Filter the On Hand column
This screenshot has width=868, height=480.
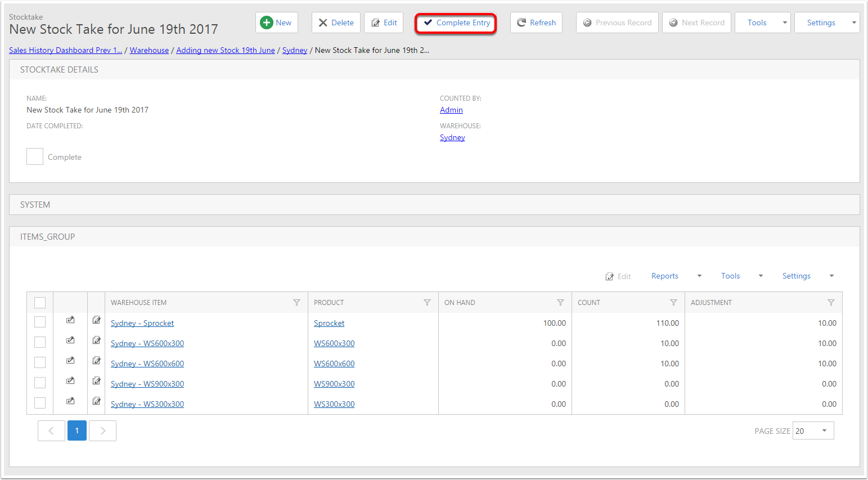(561, 303)
